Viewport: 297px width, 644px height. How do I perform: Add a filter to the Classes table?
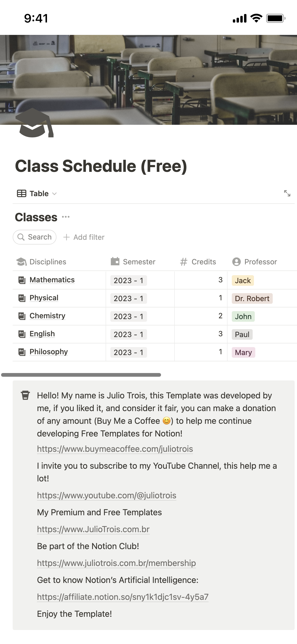click(84, 237)
